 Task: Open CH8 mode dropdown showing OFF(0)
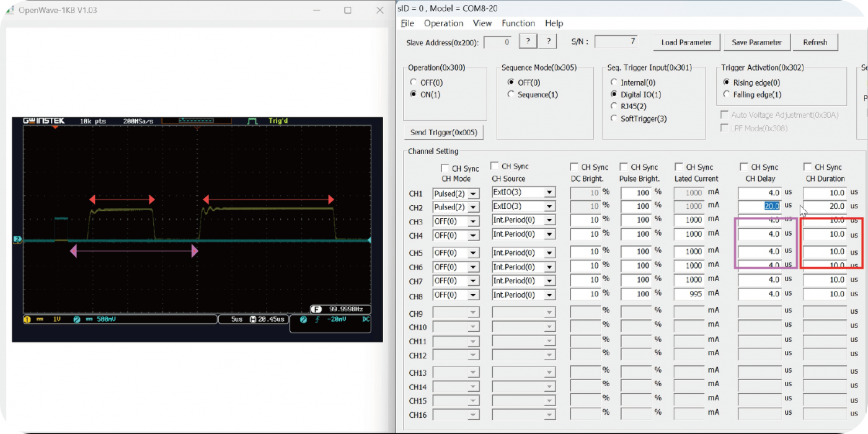click(x=474, y=295)
